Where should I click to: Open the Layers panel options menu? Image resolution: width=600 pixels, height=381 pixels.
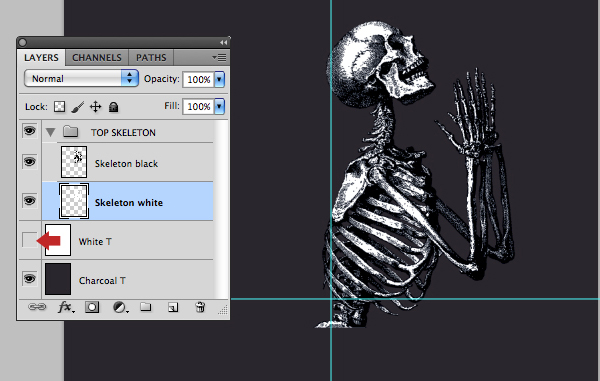pos(220,58)
